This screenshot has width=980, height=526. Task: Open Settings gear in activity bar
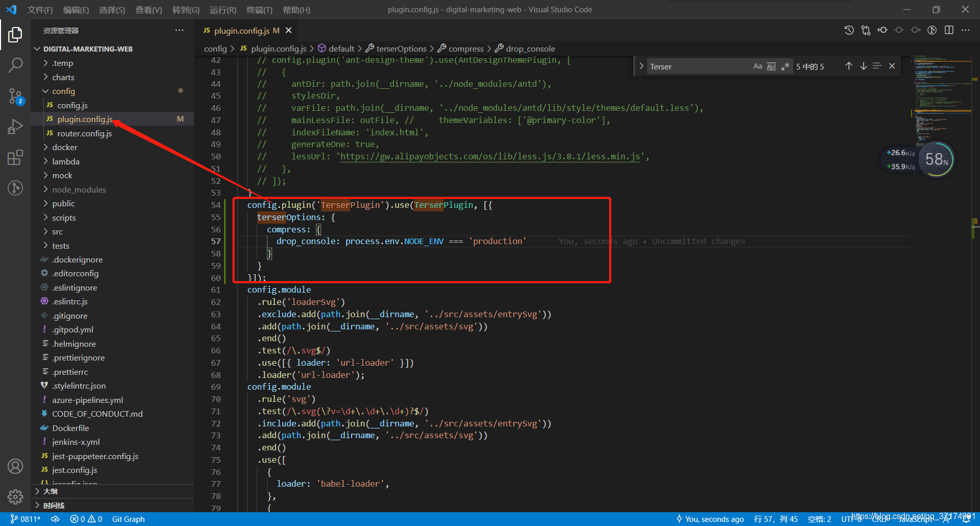click(15, 496)
